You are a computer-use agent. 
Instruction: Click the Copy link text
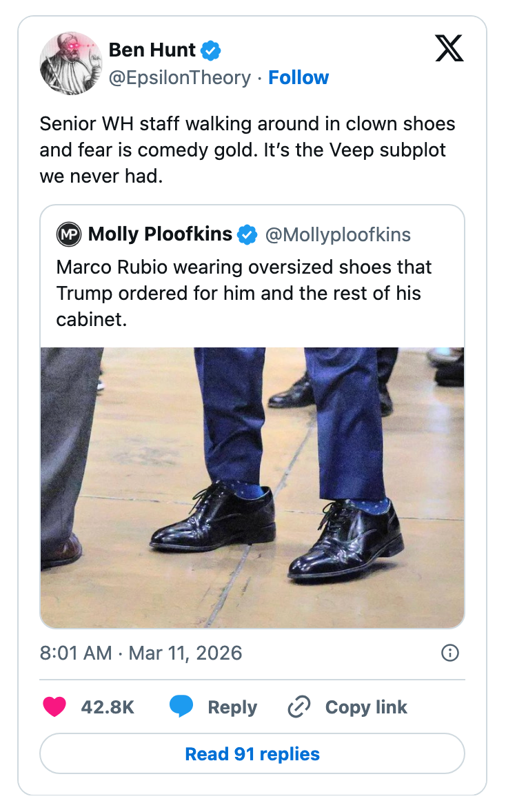tap(366, 707)
